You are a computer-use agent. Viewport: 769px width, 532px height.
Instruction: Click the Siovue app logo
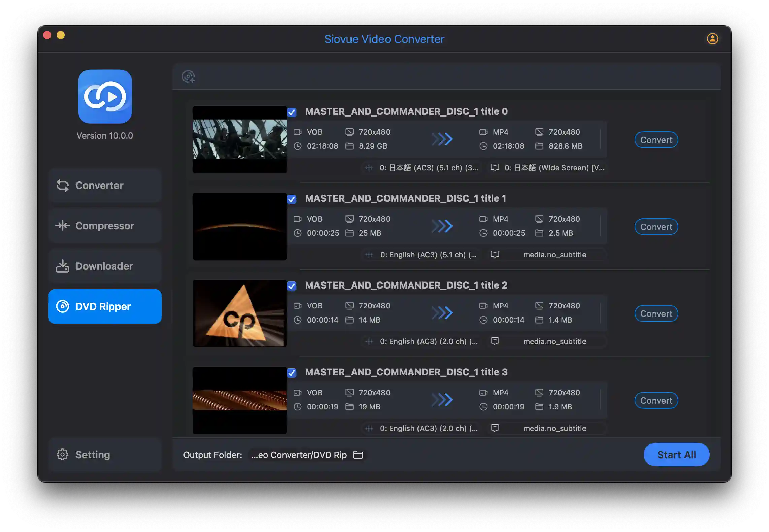[x=105, y=97]
